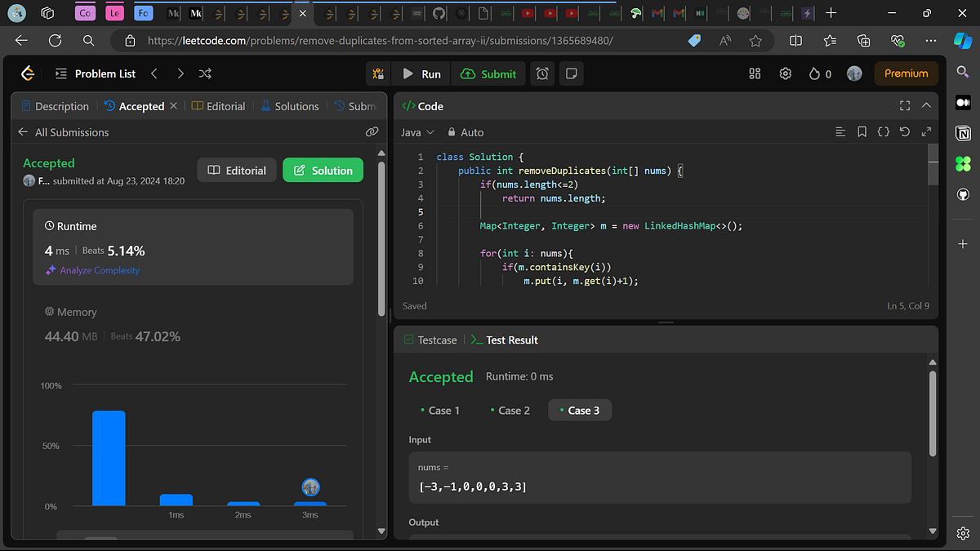This screenshot has width=980, height=551.
Task: Bookmark the code with bookmark icon
Action: 862,131
